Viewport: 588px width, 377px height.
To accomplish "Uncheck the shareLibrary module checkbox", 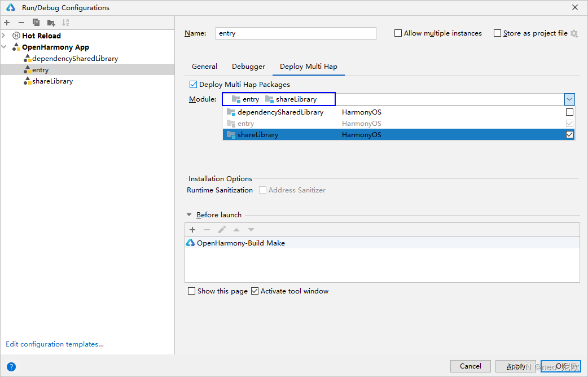I will tap(569, 134).
